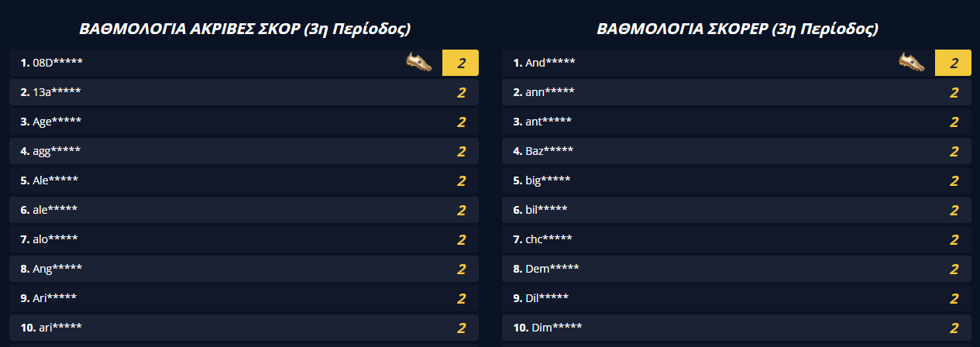Select the ΒΑΘΜΟΛΟΓΙΑ ΑΚΡΙΒΕΣ ΣΚΟΡ heading
Image resolution: width=980 pixels, height=347 pixels.
click(x=244, y=29)
